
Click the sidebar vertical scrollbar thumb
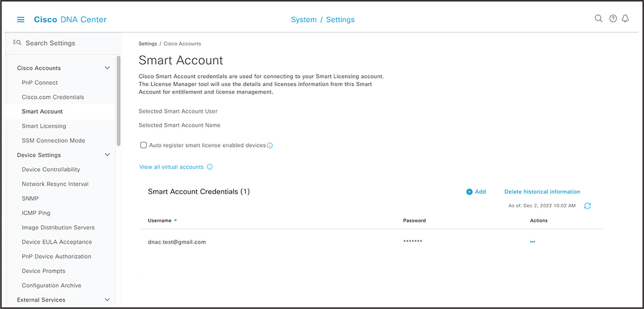coord(119,101)
